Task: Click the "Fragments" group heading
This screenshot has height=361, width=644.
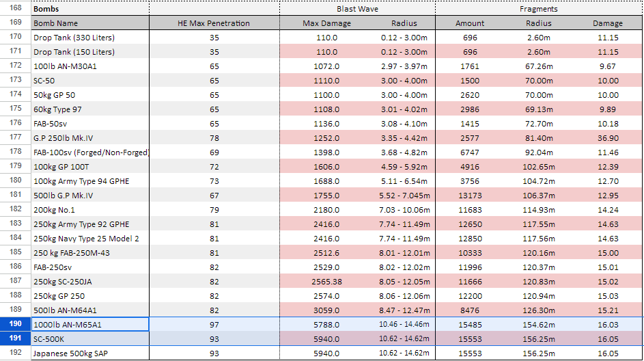Action: click(x=538, y=9)
